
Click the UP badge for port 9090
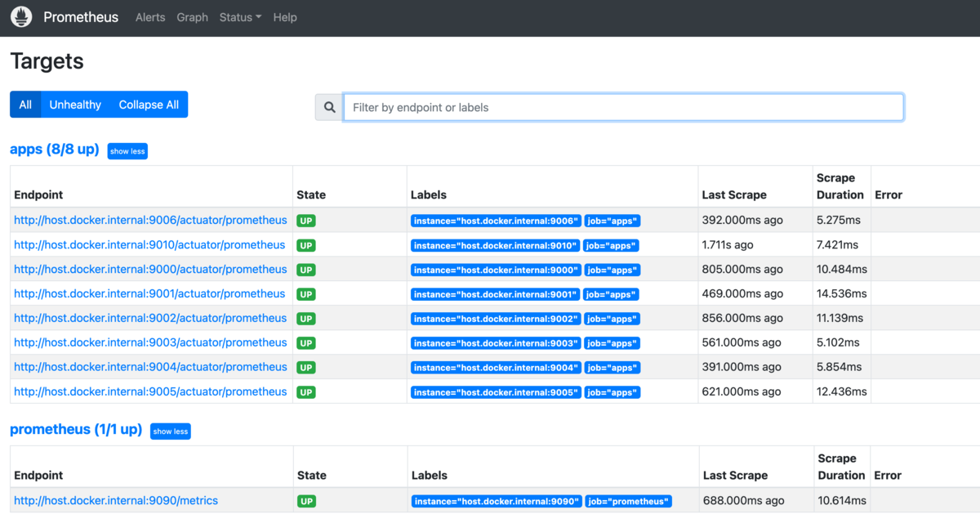(x=307, y=501)
